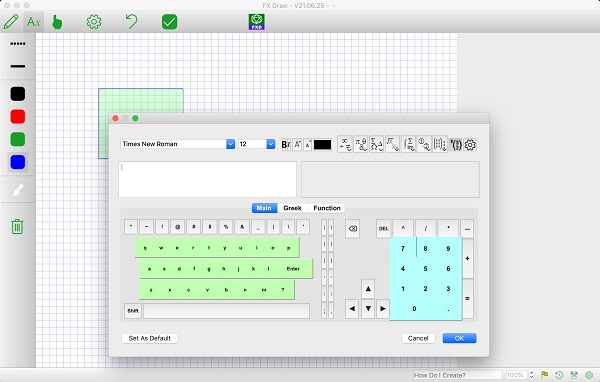Click the space bar key

click(x=227, y=310)
